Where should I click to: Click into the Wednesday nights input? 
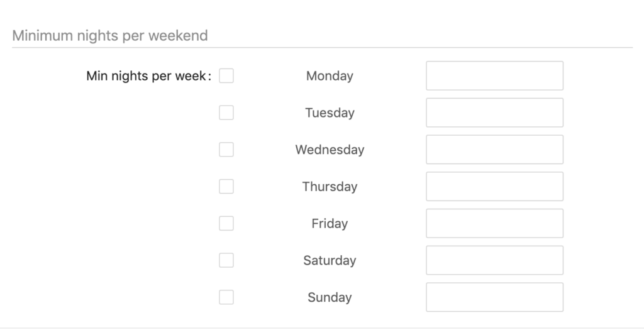click(494, 150)
